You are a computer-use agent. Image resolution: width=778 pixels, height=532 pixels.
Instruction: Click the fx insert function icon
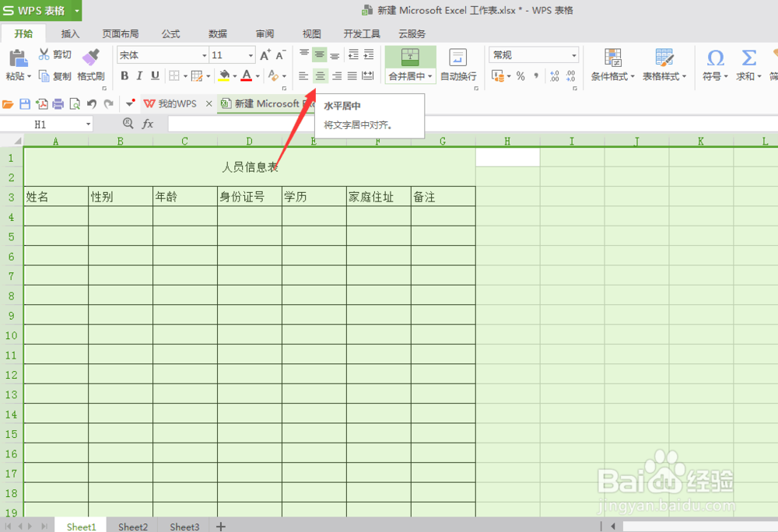(148, 124)
